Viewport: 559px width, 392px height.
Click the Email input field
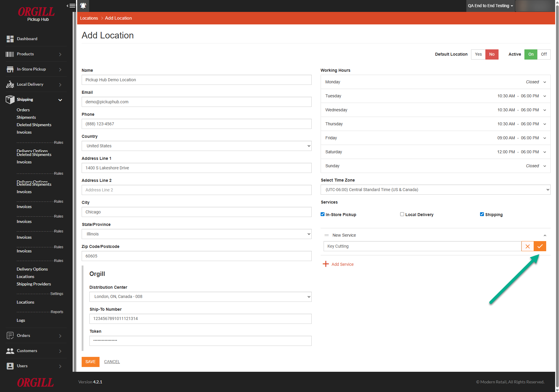coord(197,102)
